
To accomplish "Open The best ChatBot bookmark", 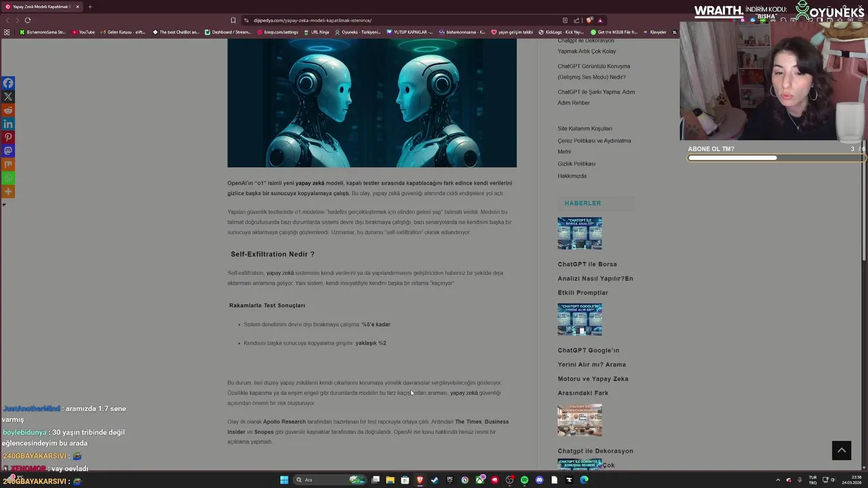I will click(176, 32).
